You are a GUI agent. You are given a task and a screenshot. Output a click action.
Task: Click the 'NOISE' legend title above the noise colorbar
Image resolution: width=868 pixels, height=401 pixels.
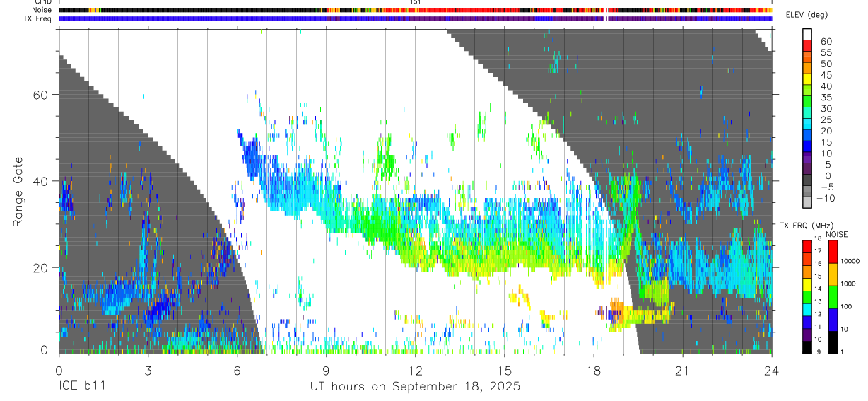click(836, 234)
